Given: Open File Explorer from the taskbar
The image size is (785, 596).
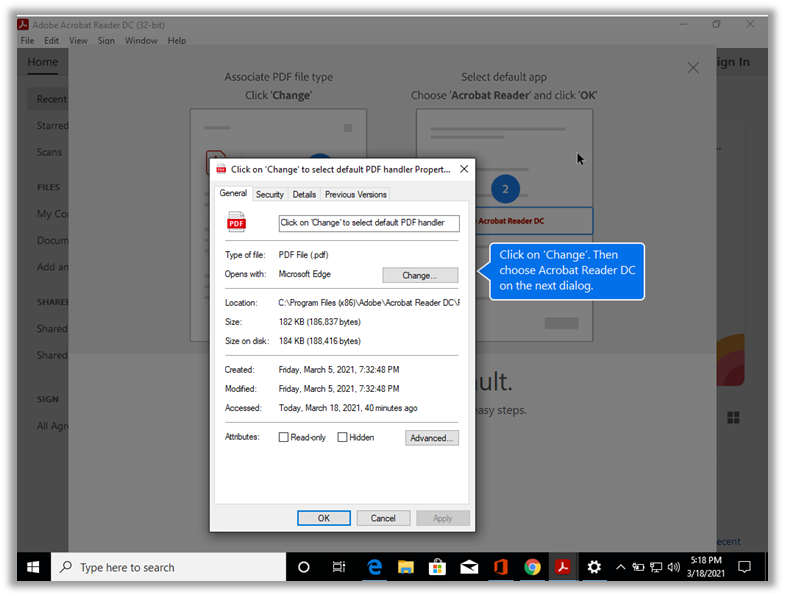Looking at the screenshot, I should 406,567.
